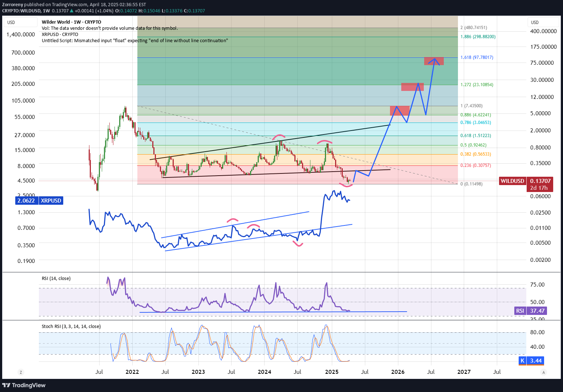The width and height of the screenshot is (563, 392).
Task: Click the 2.0622 XRPUSD price tag
Action: coord(26,200)
